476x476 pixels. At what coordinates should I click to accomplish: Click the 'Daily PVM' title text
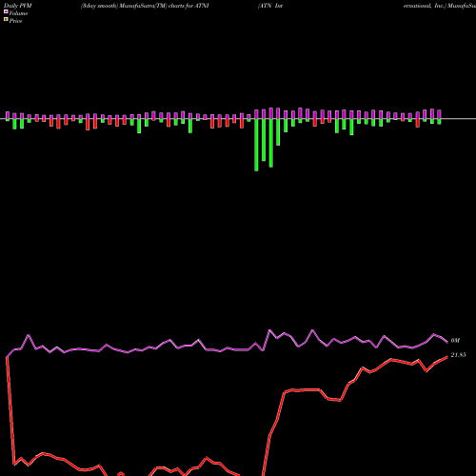click(18, 6)
